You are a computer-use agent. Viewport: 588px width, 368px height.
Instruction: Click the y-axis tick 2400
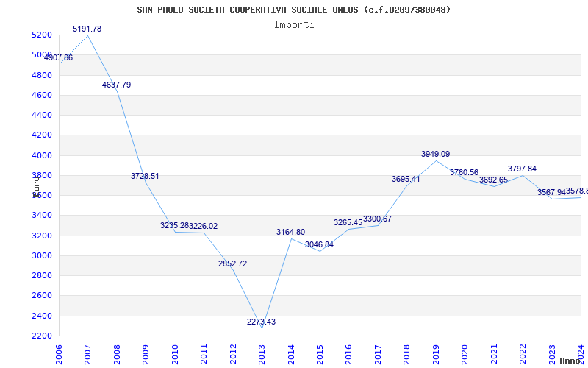point(42,316)
